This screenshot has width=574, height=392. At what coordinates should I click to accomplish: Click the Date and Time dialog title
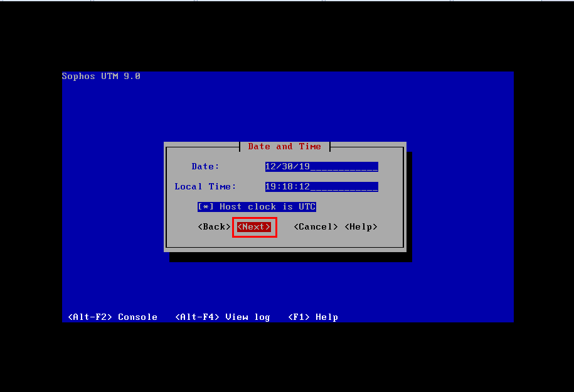pos(284,146)
